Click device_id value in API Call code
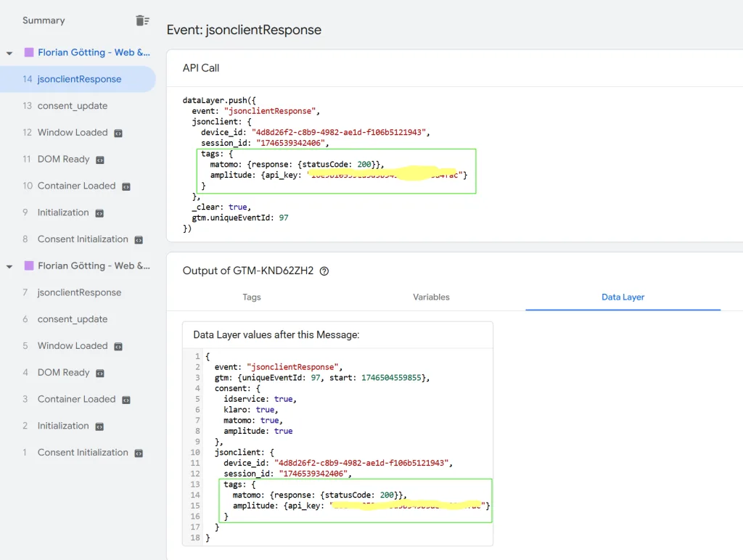This screenshot has width=743, height=560. point(338,132)
